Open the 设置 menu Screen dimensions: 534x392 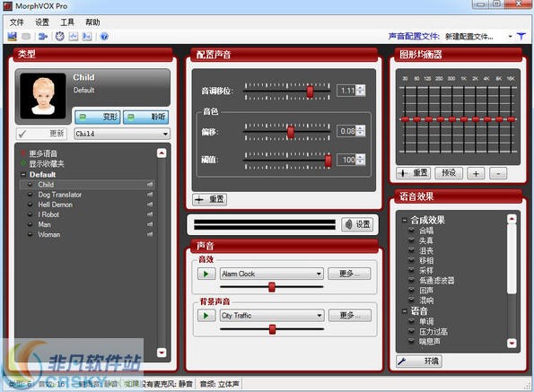[42, 22]
